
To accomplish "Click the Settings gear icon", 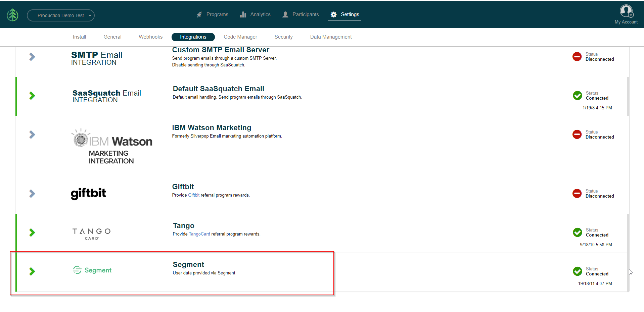I will coord(333,14).
